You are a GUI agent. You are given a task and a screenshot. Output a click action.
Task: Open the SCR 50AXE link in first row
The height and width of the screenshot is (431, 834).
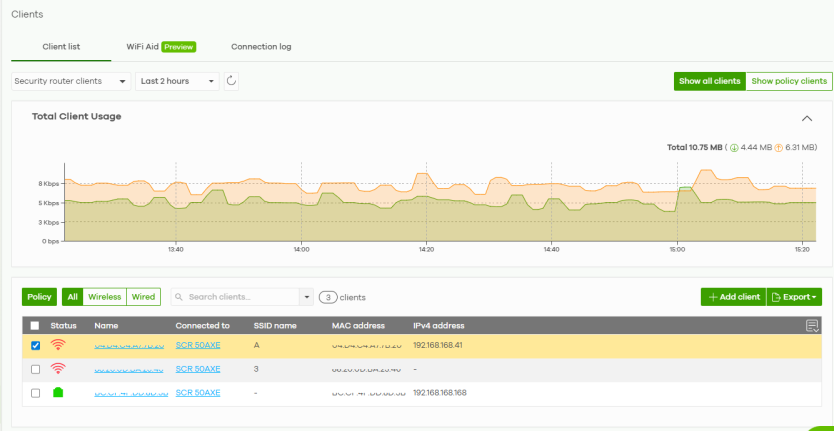click(x=198, y=345)
